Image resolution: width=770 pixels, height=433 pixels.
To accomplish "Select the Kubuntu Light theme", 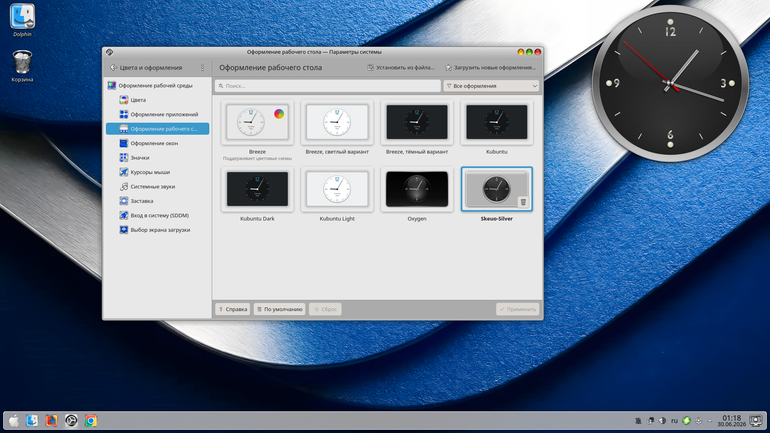I will pyautogui.click(x=337, y=189).
